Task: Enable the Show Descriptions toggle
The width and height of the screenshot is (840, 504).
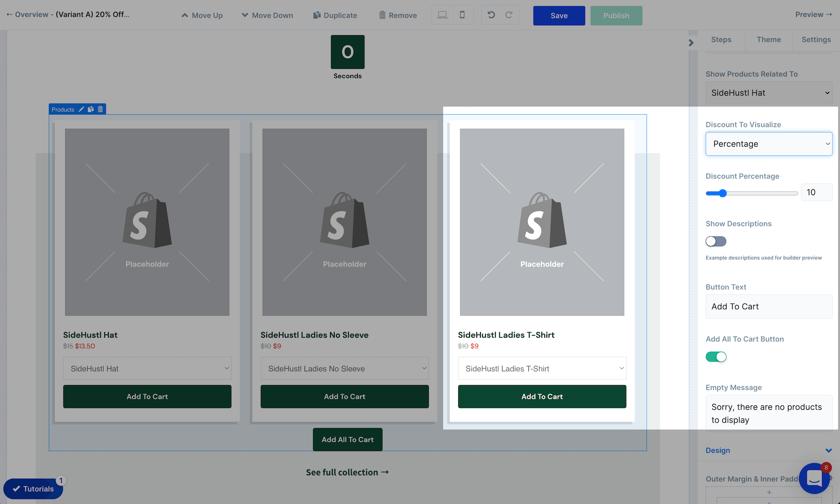Action: [x=716, y=241]
